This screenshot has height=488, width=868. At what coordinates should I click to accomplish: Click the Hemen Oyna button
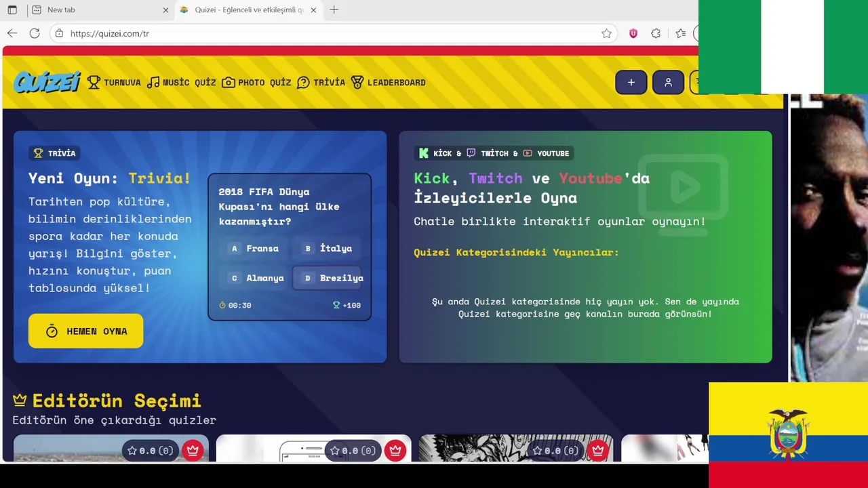point(85,331)
